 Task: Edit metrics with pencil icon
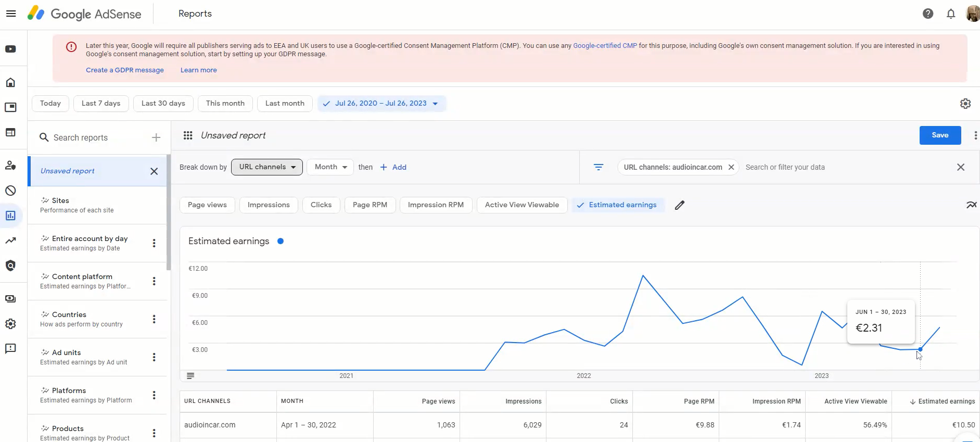680,205
